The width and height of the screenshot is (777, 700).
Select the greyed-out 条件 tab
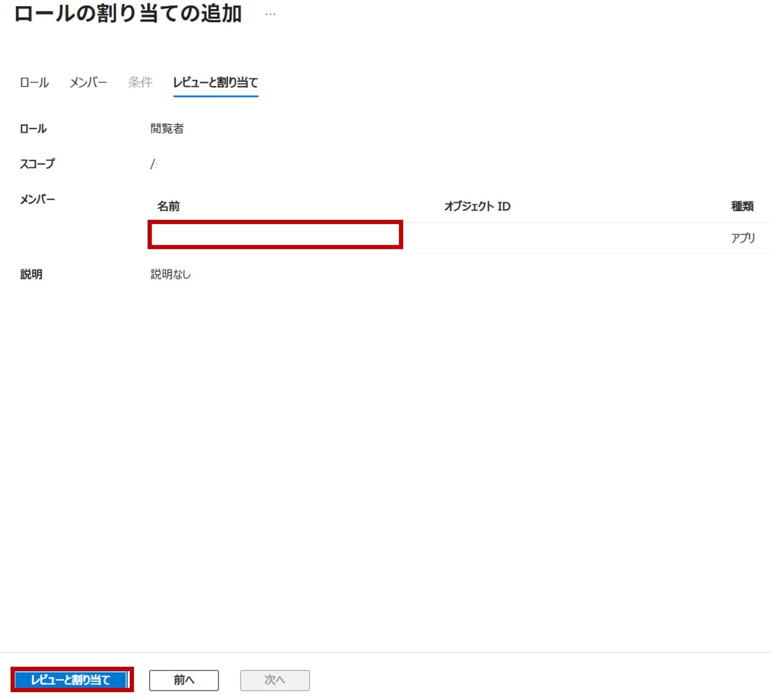coord(140,83)
